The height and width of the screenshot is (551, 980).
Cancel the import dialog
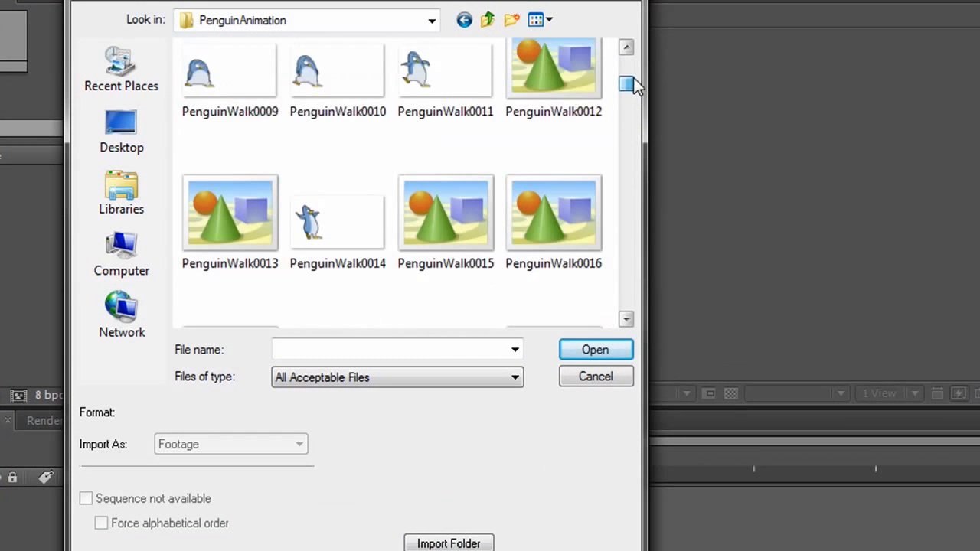coord(596,377)
